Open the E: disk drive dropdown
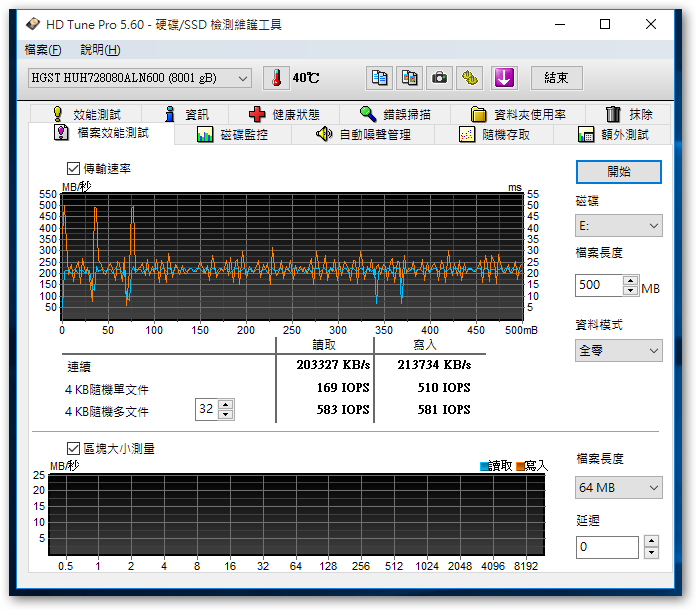The width and height of the screenshot is (696, 610). 618,227
